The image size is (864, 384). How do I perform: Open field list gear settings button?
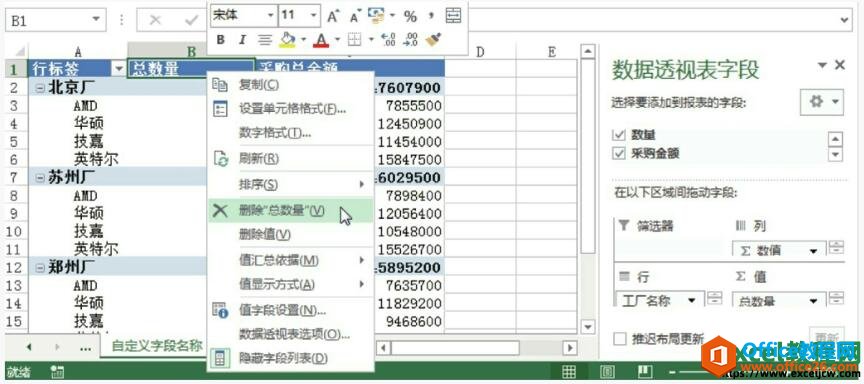(x=821, y=102)
